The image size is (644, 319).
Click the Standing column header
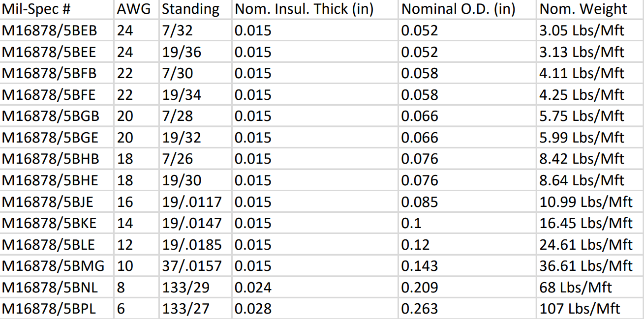[x=195, y=9]
